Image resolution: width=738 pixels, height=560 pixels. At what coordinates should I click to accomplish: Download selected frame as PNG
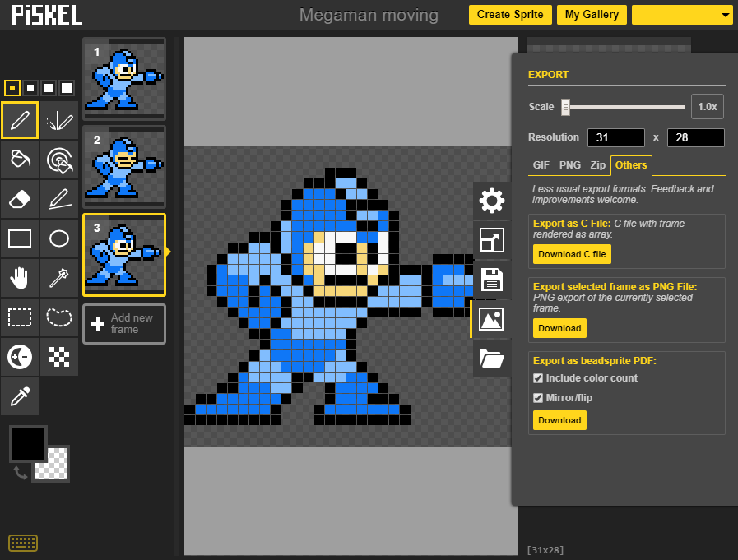pyautogui.click(x=559, y=328)
